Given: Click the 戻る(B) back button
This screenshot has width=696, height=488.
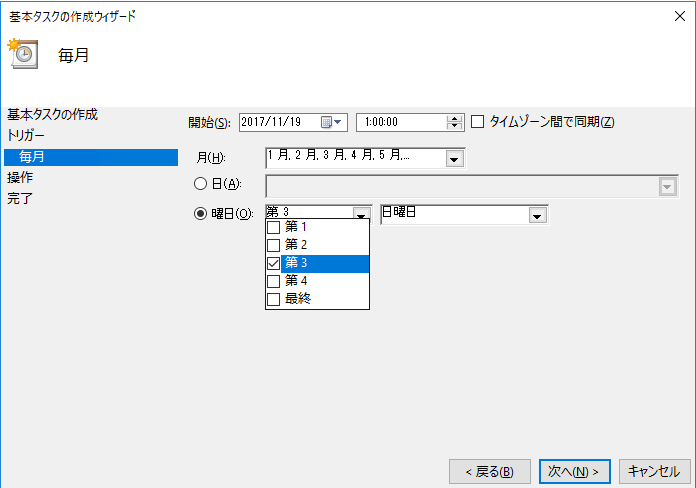Looking at the screenshot, I should (x=490, y=471).
